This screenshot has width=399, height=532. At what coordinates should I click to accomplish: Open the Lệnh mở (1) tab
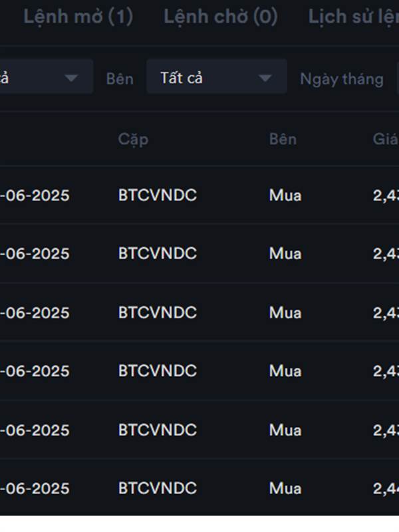pyautogui.click(x=78, y=17)
